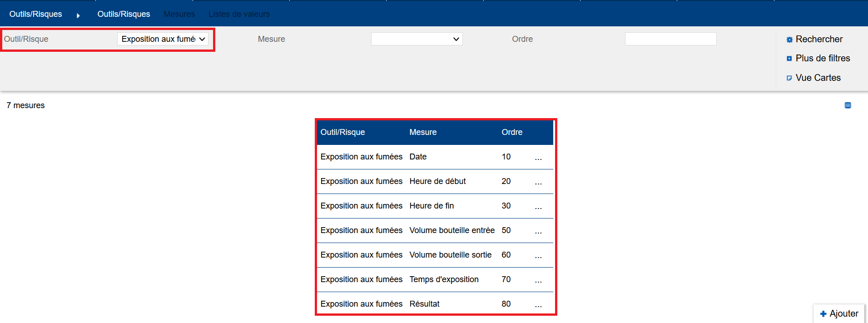Click the table view grid icon
Viewport: 868px width, 323px height.
tap(848, 105)
